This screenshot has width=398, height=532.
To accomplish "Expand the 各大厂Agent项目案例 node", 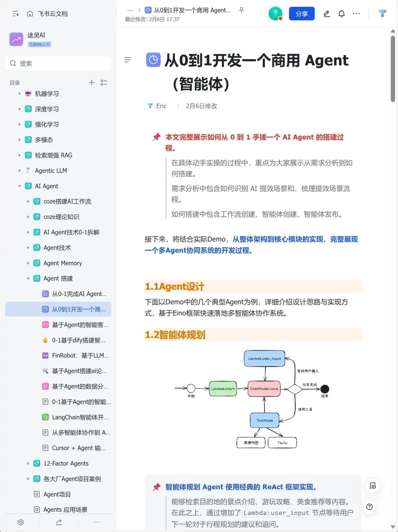I will [x=28, y=479].
